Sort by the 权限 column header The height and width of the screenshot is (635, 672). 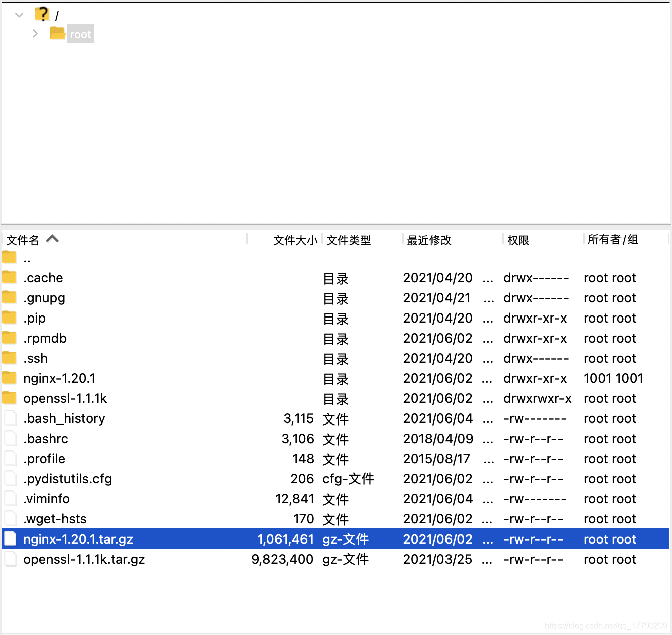(x=518, y=240)
